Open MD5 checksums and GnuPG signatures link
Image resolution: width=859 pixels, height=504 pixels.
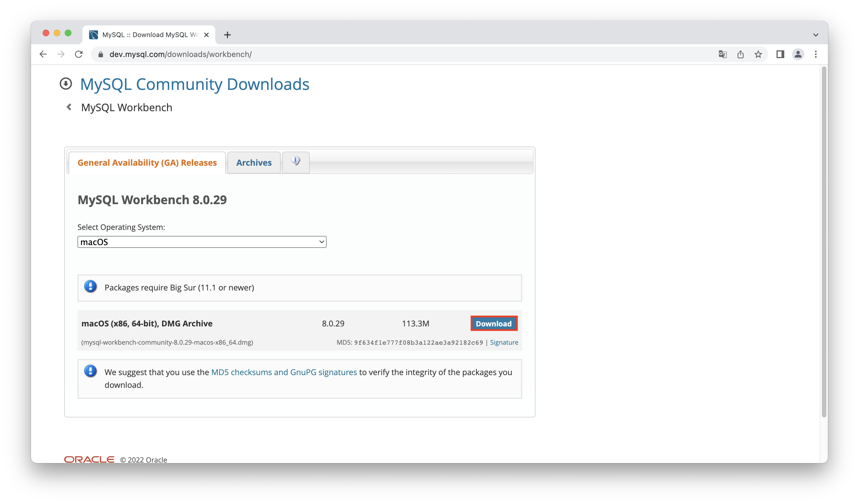pyautogui.click(x=284, y=372)
